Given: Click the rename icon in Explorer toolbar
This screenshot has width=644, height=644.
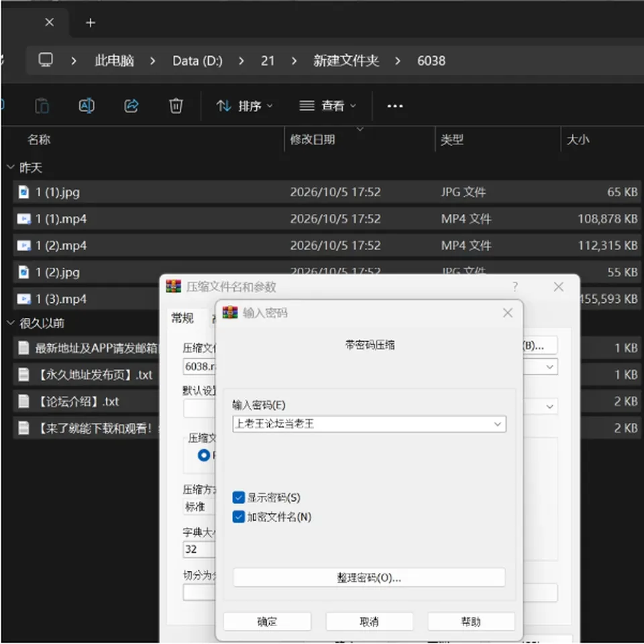Looking at the screenshot, I should pos(87,106).
